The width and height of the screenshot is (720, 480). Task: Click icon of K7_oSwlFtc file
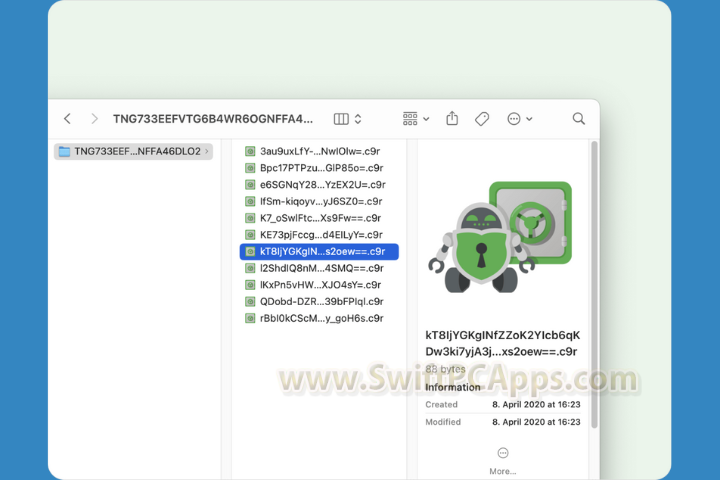250,218
